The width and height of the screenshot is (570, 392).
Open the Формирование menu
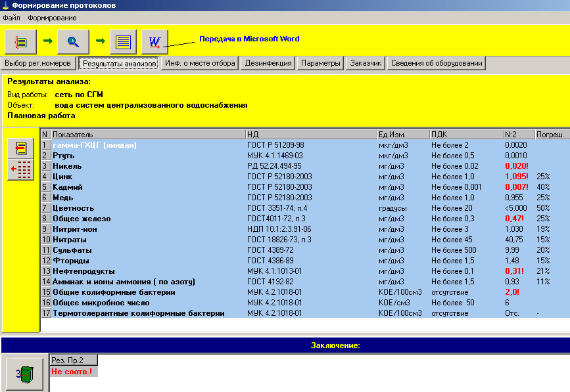52,18
